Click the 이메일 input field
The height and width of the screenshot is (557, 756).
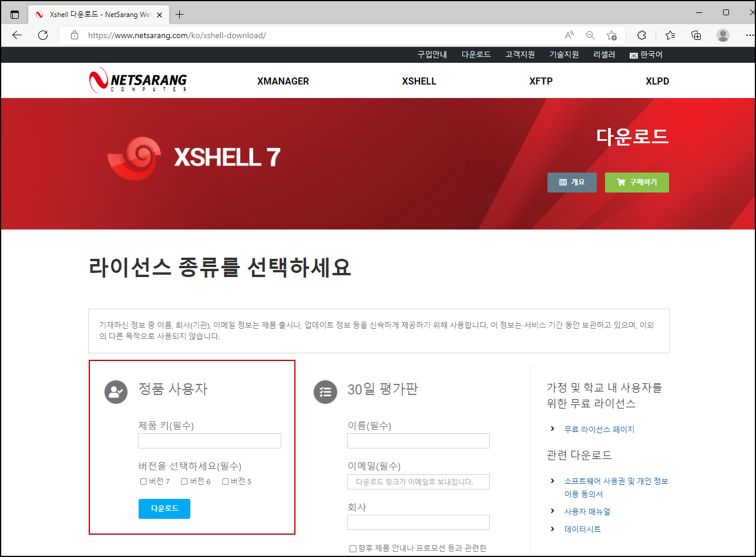pos(418,482)
